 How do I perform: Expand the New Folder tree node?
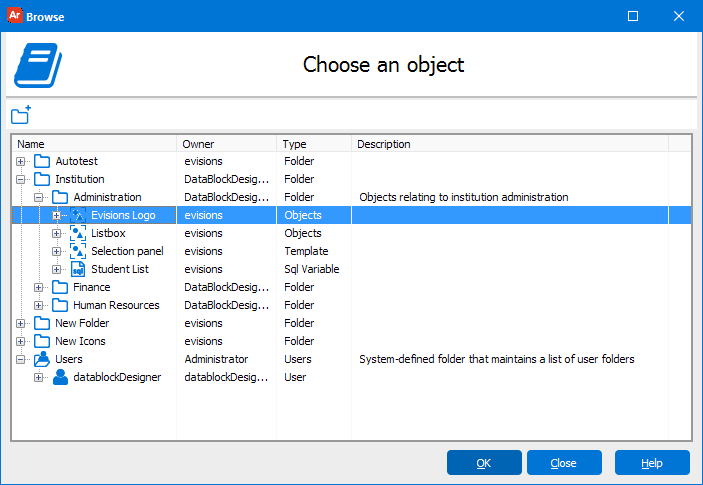[x=21, y=323]
